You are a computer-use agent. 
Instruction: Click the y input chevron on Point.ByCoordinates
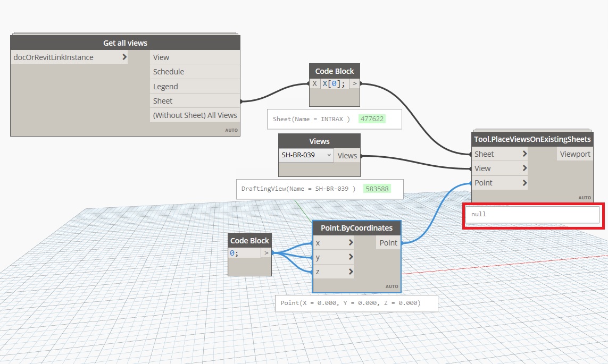tap(352, 257)
